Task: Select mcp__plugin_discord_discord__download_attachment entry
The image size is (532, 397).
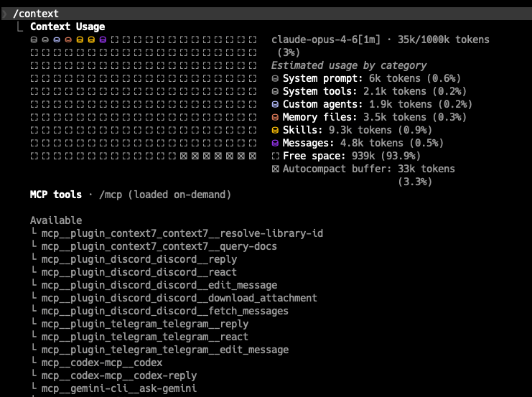Action: click(x=179, y=298)
